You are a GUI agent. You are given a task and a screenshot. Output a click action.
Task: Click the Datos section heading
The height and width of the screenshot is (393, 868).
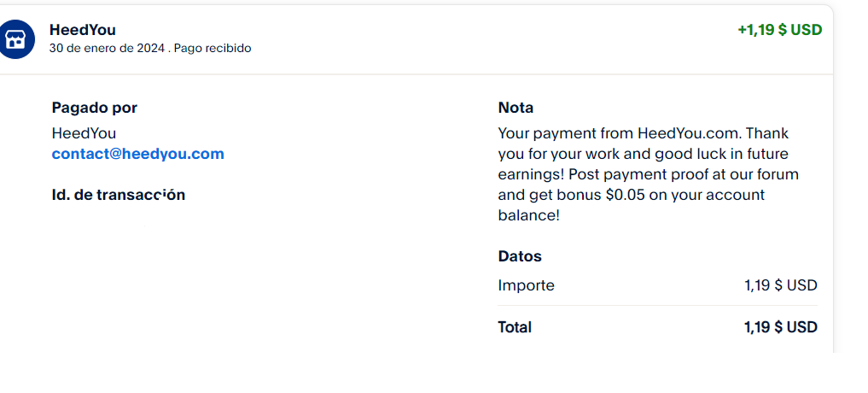tap(519, 256)
